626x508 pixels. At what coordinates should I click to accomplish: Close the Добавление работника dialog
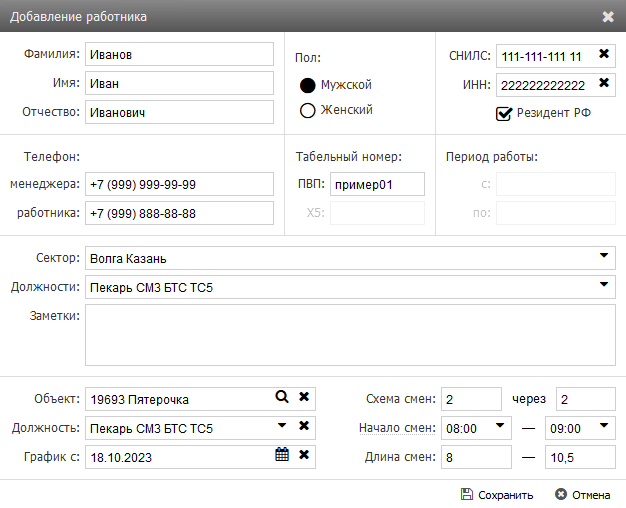(x=608, y=16)
